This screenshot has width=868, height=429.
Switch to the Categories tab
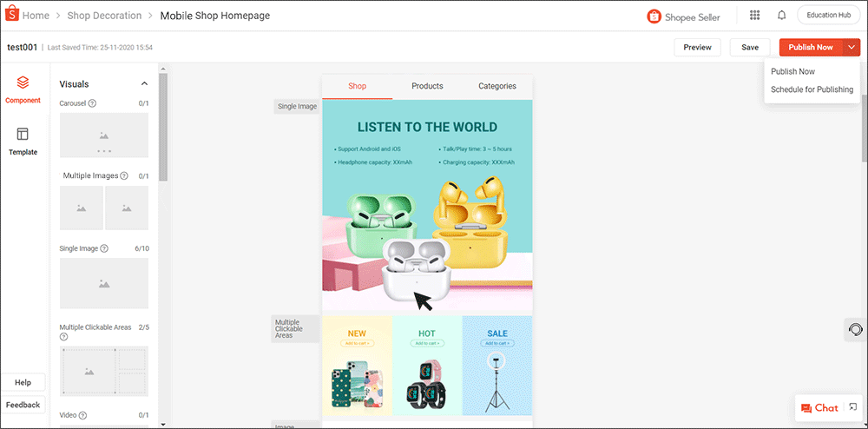pyautogui.click(x=497, y=86)
